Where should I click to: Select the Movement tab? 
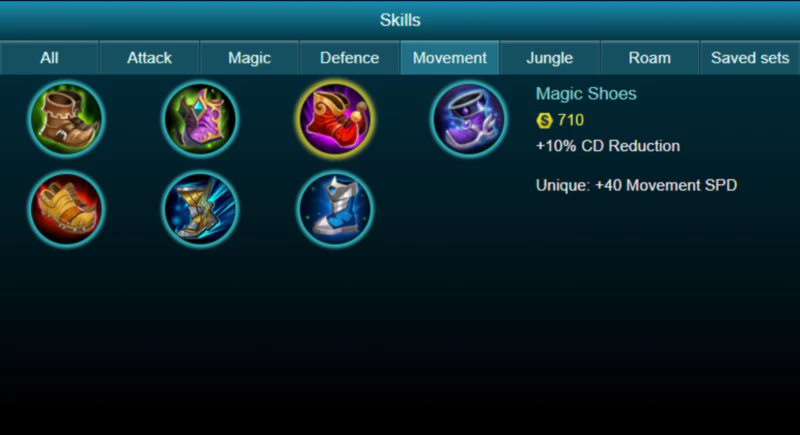[449, 58]
